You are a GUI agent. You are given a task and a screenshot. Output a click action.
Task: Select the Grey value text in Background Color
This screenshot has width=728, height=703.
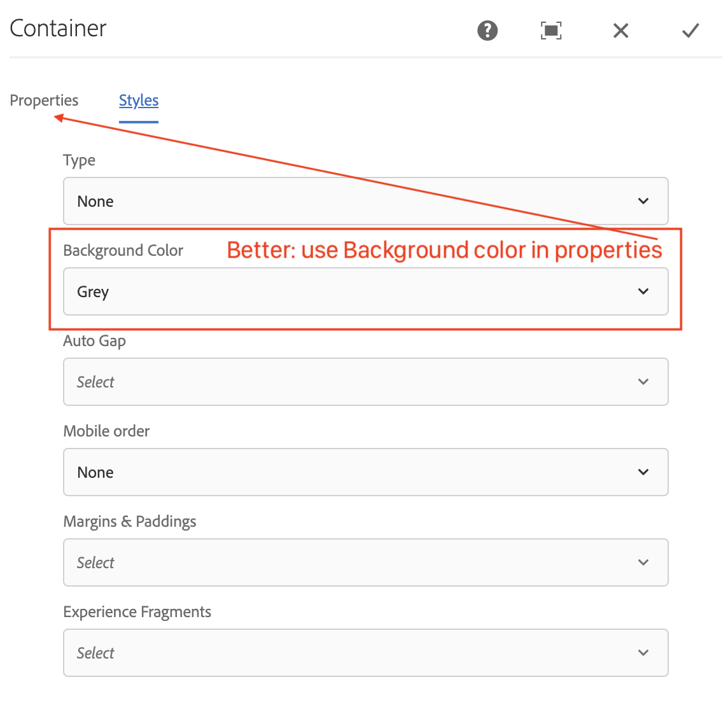[93, 291]
